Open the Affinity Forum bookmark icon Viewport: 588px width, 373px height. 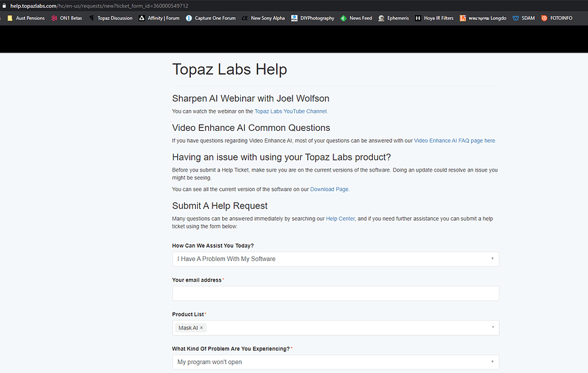142,18
